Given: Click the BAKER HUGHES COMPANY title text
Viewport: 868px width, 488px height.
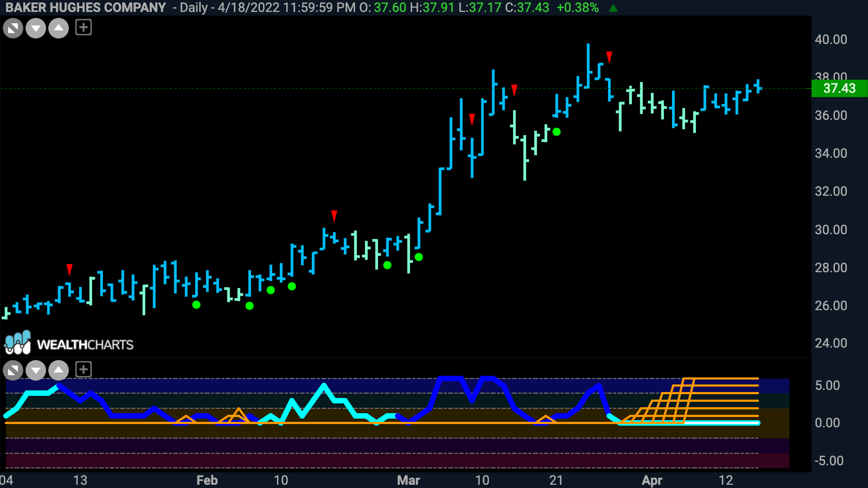Looking at the screenshot, I should (86, 8).
